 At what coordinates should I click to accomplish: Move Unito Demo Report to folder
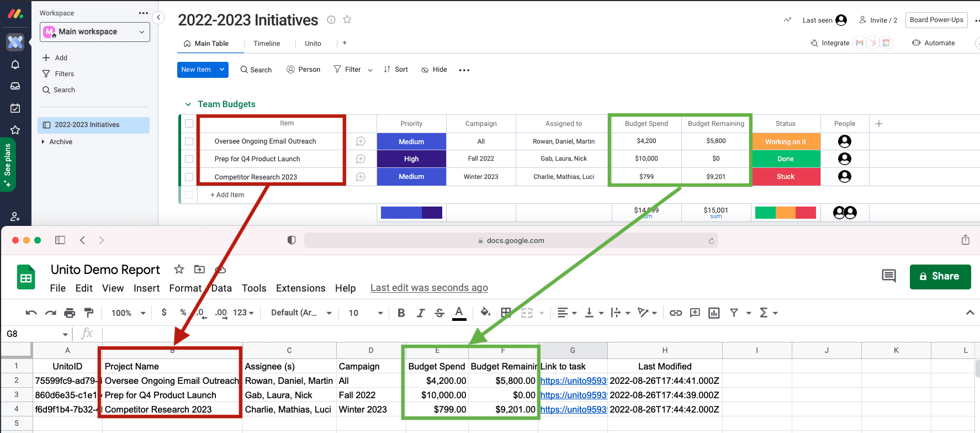[200, 270]
